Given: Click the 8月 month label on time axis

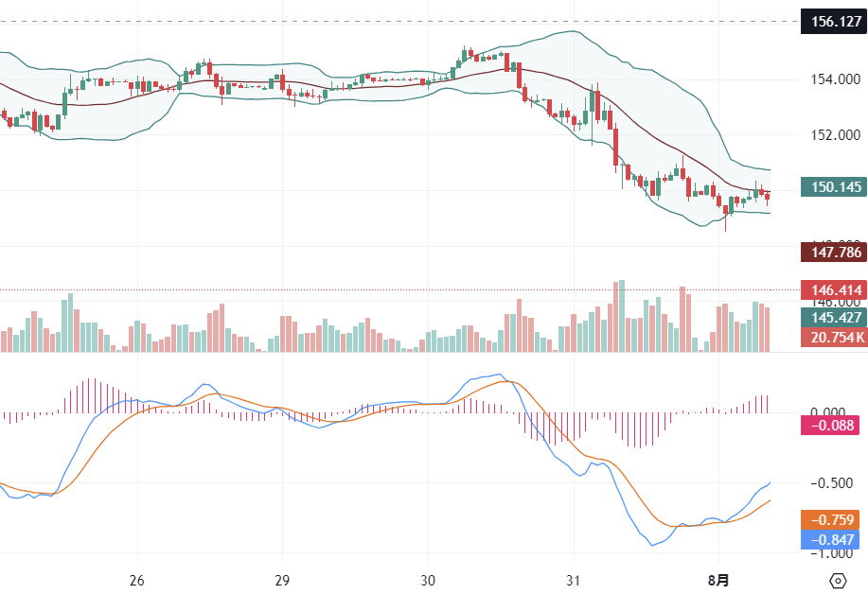Looking at the screenshot, I should tap(719, 579).
